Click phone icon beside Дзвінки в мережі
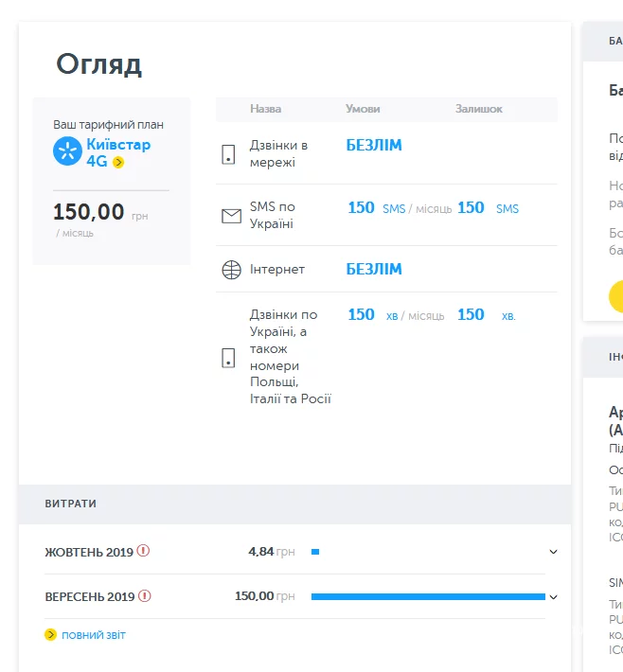623x672 pixels. tap(228, 154)
